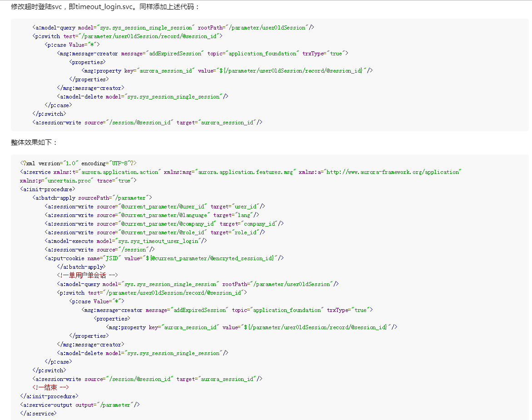Click the XML version declaration line
This screenshot has width=532, height=420.
[x=78, y=163]
